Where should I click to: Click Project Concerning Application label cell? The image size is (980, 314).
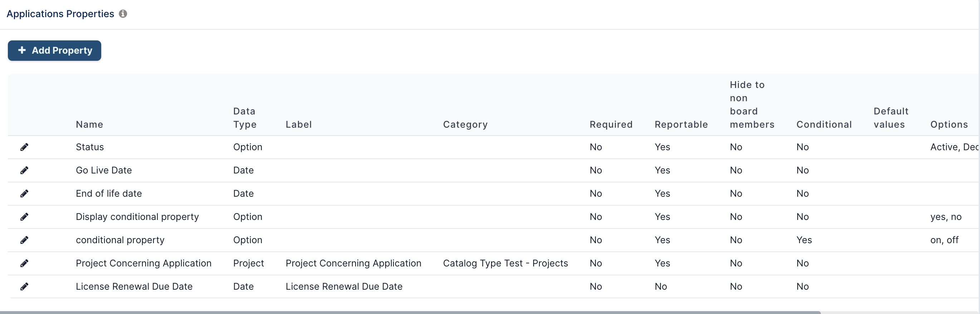click(x=353, y=263)
